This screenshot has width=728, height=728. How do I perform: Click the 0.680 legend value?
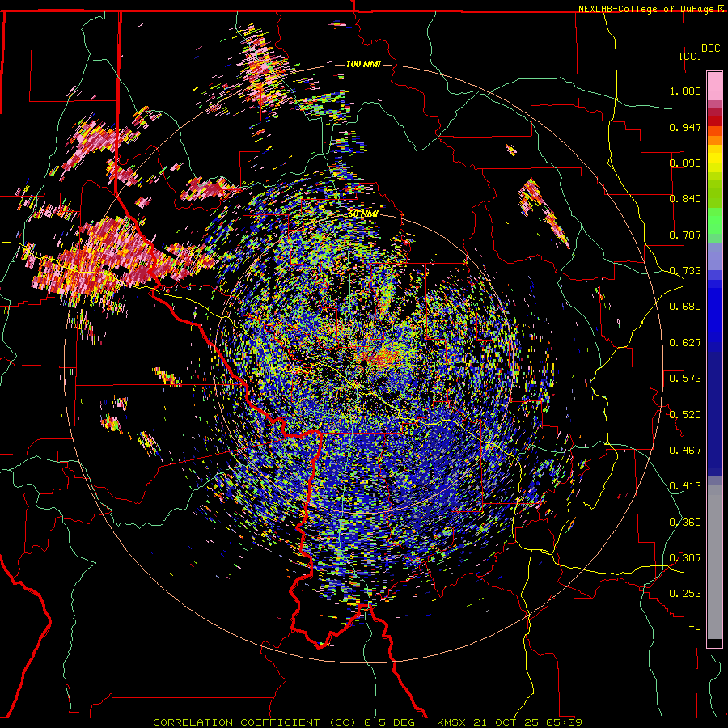click(x=685, y=307)
